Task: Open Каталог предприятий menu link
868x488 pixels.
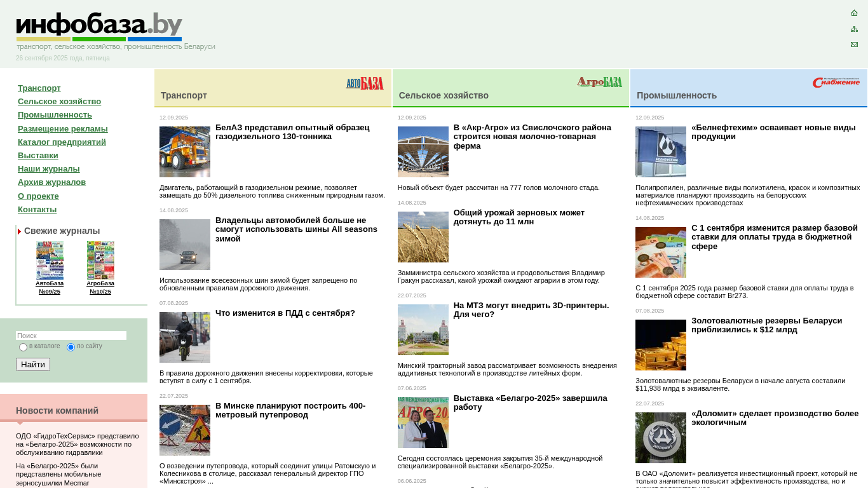Action: click(x=62, y=142)
